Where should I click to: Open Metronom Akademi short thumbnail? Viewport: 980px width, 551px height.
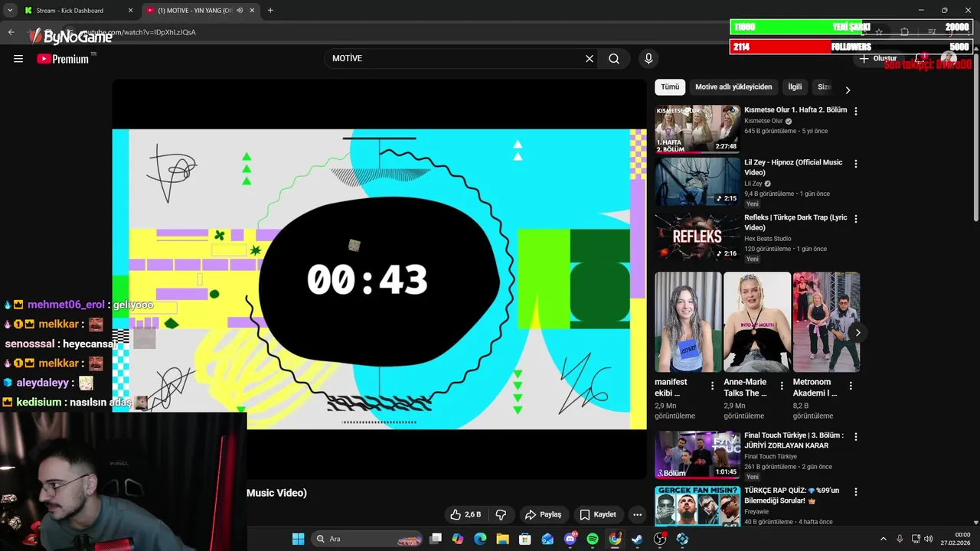click(826, 322)
